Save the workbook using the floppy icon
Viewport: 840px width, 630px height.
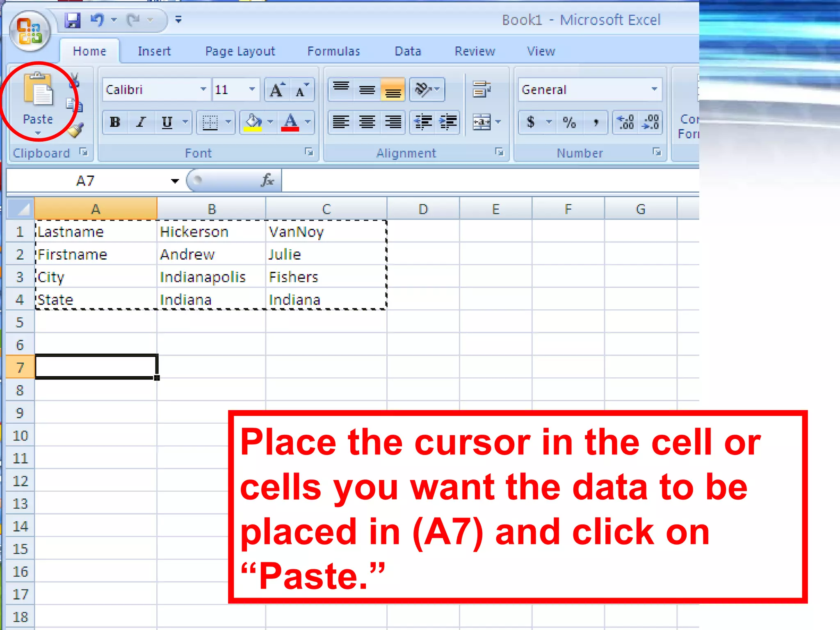tap(73, 20)
